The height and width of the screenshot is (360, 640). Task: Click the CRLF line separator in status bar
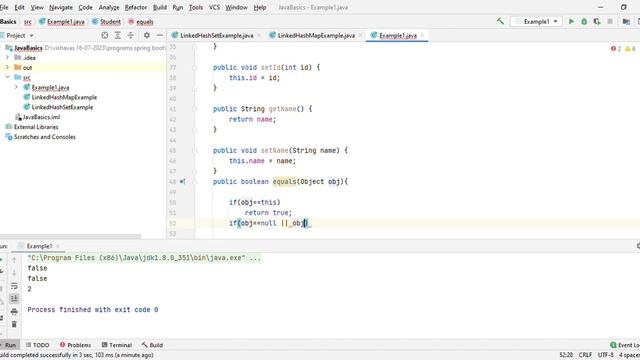pyautogui.click(x=585, y=355)
